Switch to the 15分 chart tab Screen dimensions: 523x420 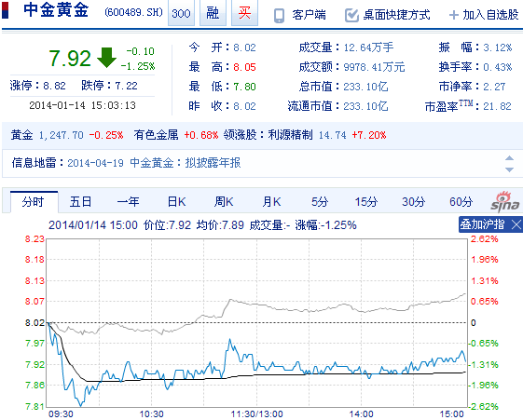tap(365, 202)
